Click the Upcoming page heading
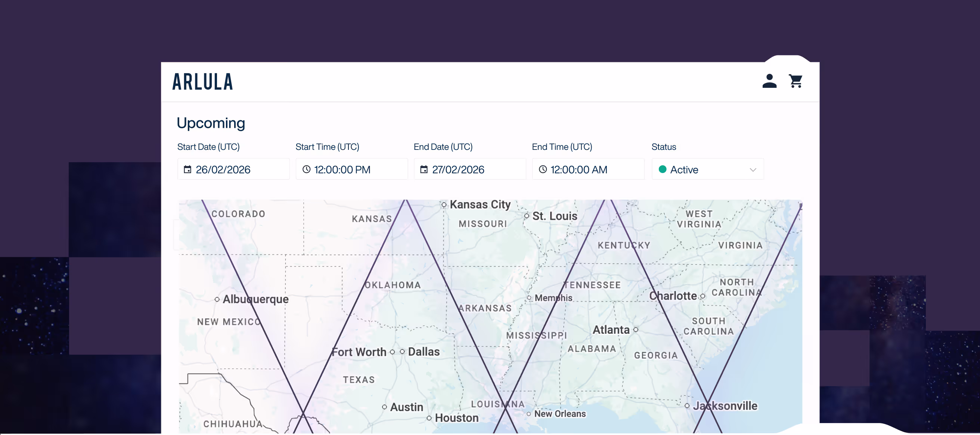980x435 pixels. [x=211, y=123]
